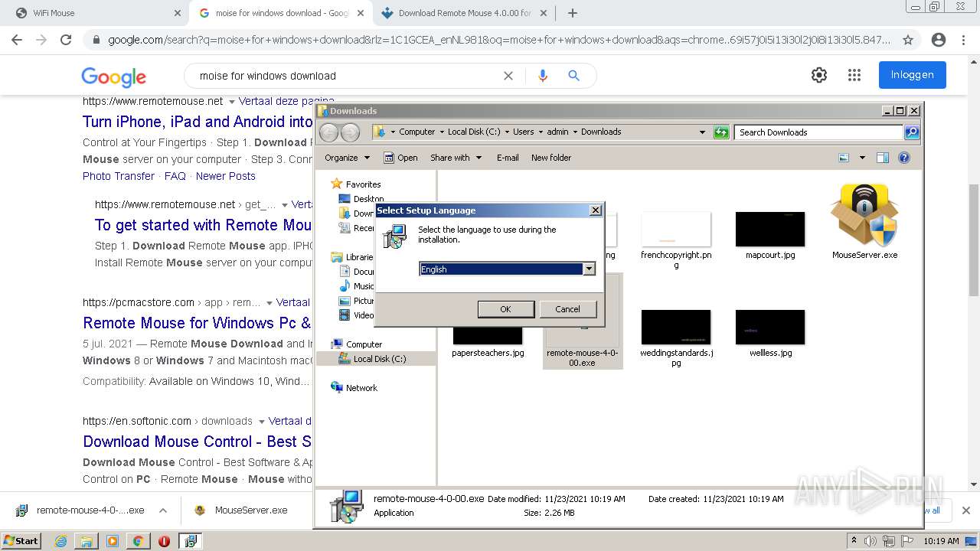Reload the Chrome page

coord(66,40)
